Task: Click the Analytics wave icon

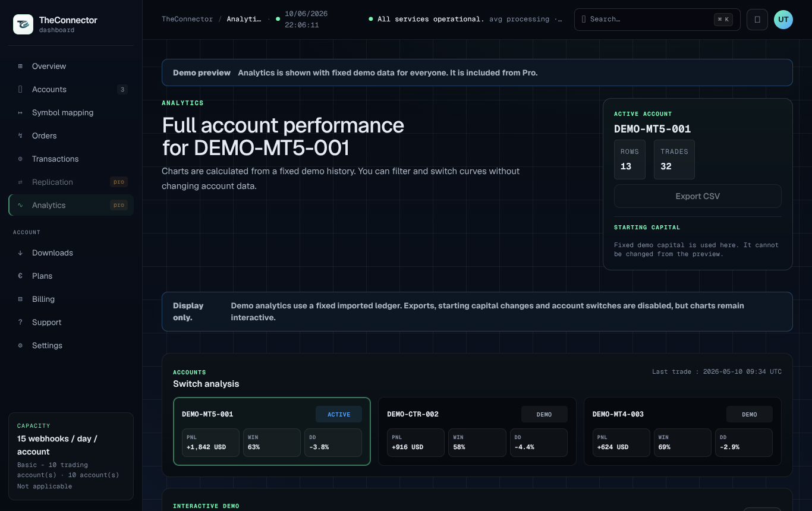Action: (20, 205)
